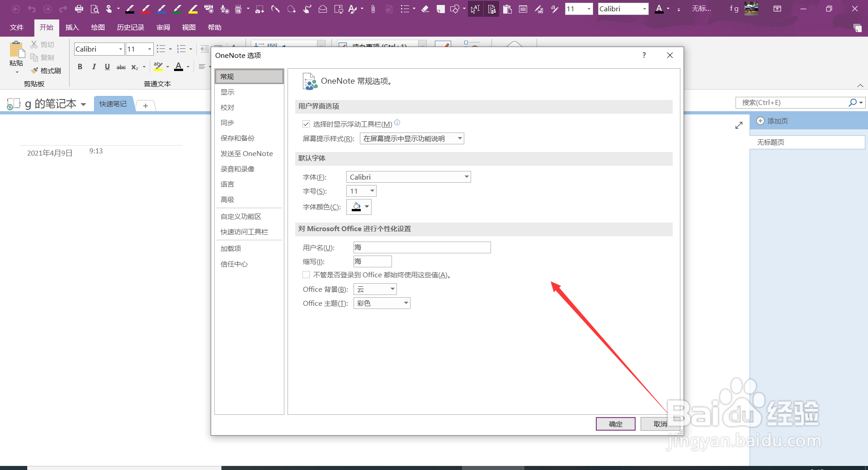Select Send to OneNote category
Viewport: 868px width, 470px height.
pos(249,153)
